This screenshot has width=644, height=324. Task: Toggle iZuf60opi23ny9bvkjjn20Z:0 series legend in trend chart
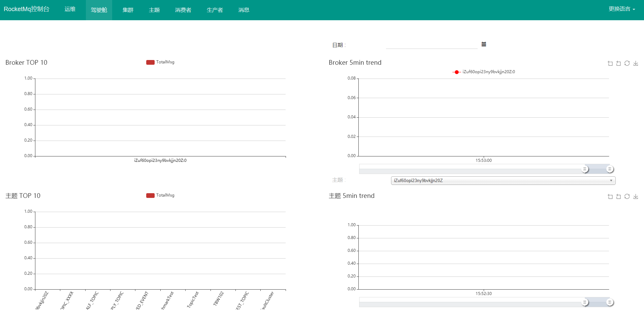484,72
